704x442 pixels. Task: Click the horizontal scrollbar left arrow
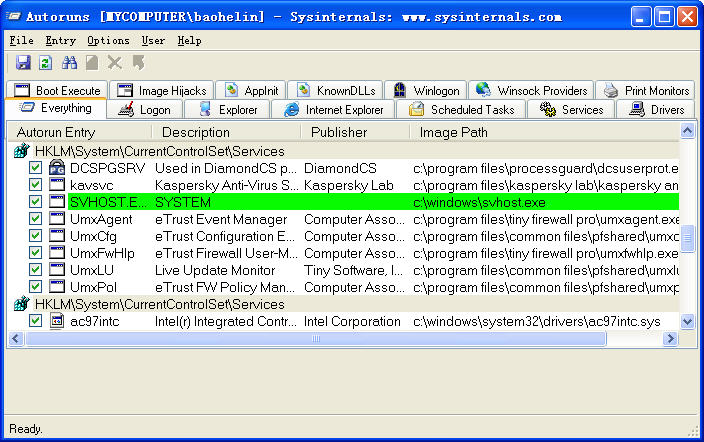[16, 338]
